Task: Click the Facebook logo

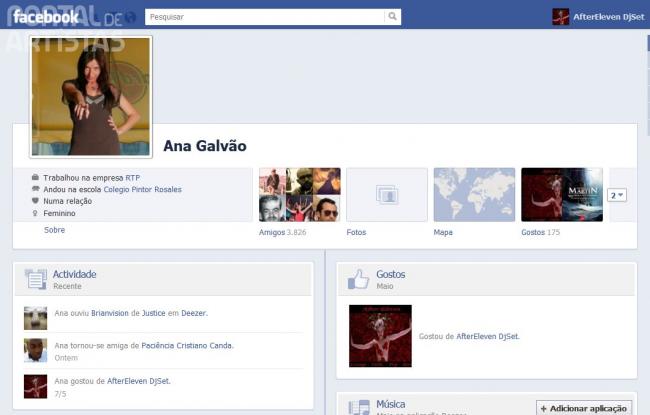Action: 46,17
